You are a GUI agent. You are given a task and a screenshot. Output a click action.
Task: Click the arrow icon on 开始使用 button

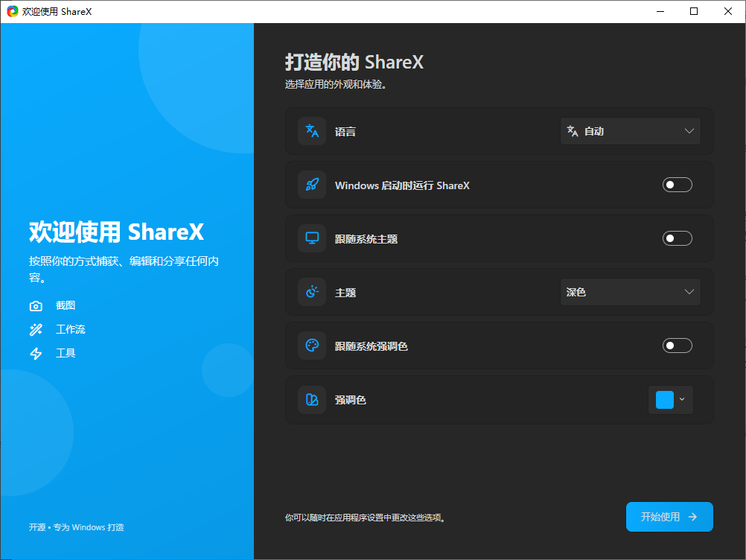coord(692,517)
